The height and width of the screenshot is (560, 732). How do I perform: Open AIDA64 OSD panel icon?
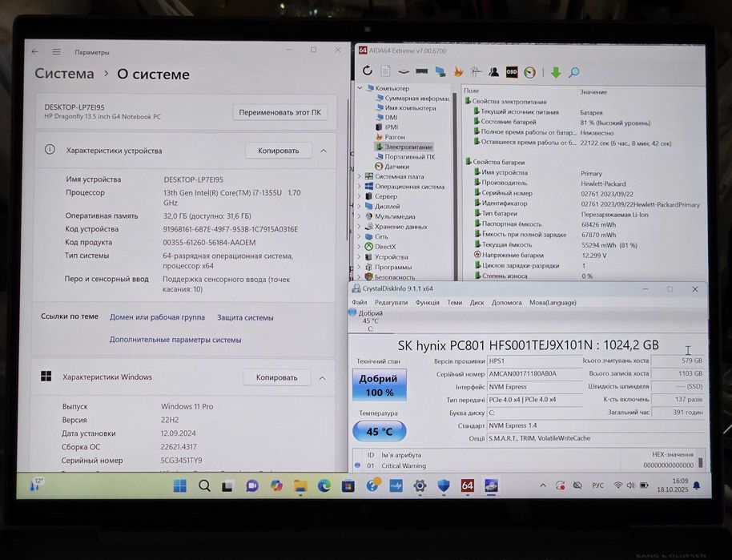tap(512, 72)
